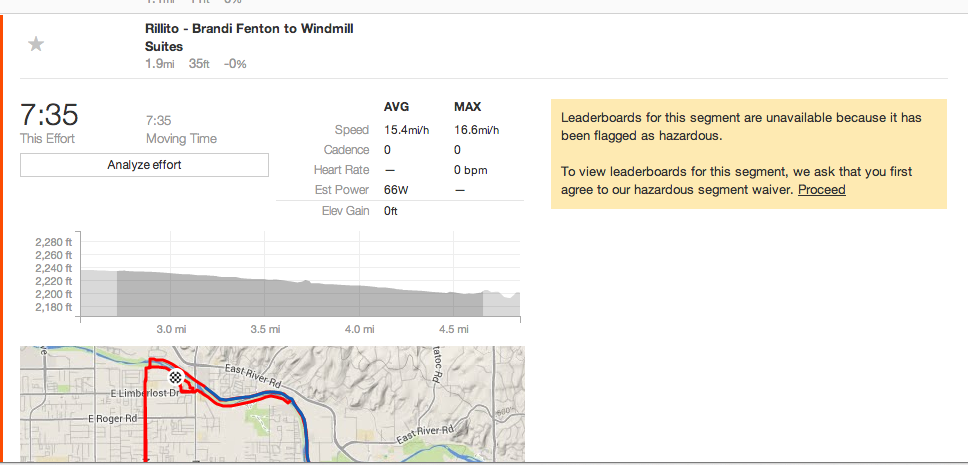This screenshot has height=465, width=968.
Task: Click the 3.5 mi tick on elevation chart
Action: (x=265, y=330)
